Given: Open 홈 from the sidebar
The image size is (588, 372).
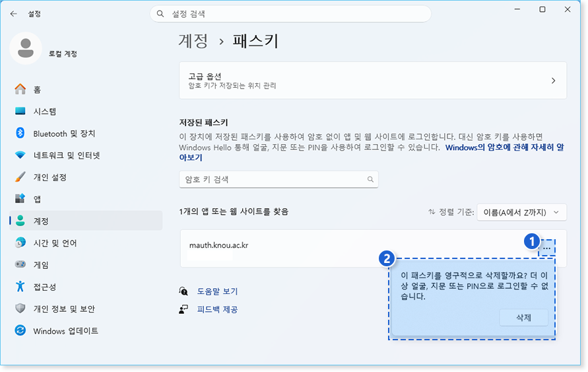Looking at the screenshot, I should tap(86, 89).
